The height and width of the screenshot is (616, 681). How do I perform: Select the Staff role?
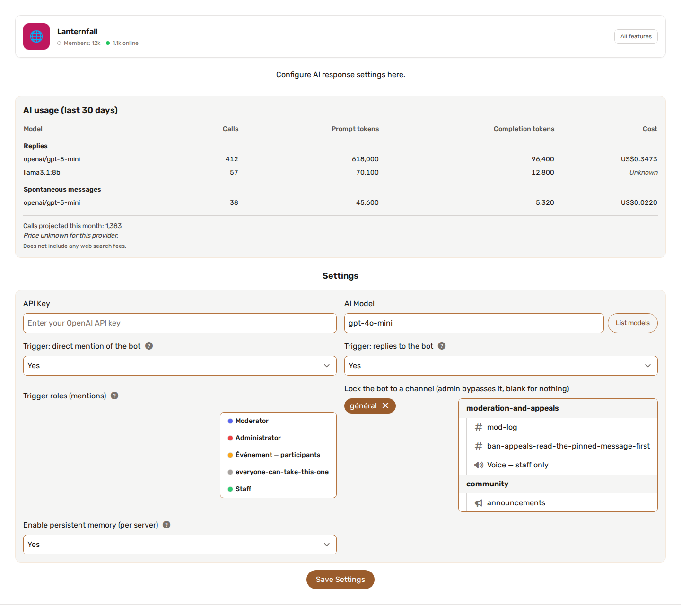tap(278, 489)
